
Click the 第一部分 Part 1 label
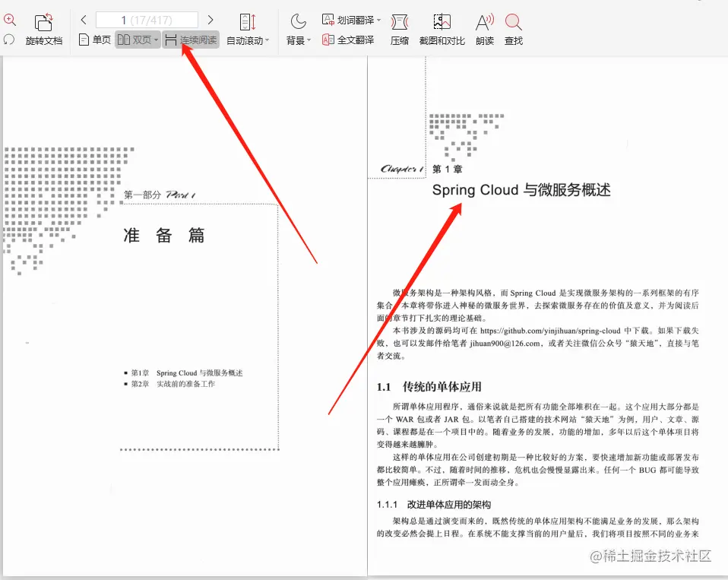point(160,195)
